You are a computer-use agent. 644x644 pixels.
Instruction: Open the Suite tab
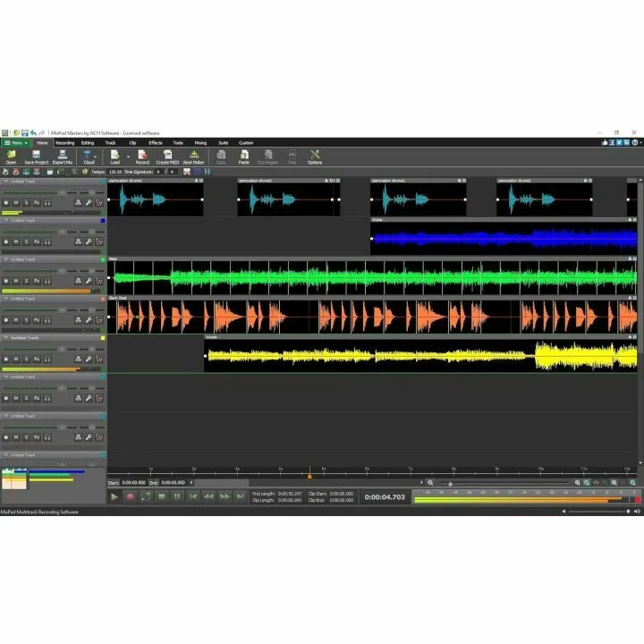pos(223,143)
